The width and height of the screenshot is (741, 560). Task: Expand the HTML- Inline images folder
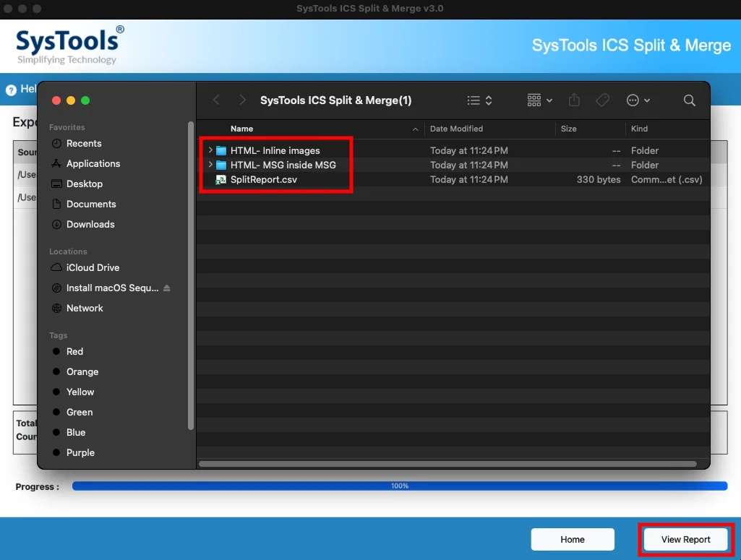tap(210, 150)
